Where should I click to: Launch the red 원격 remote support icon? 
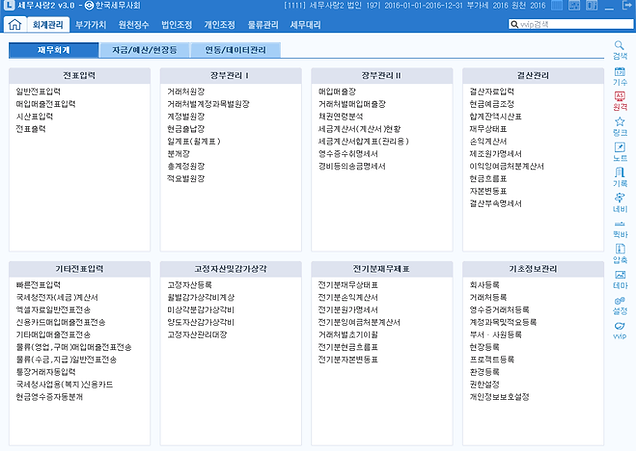click(x=619, y=101)
